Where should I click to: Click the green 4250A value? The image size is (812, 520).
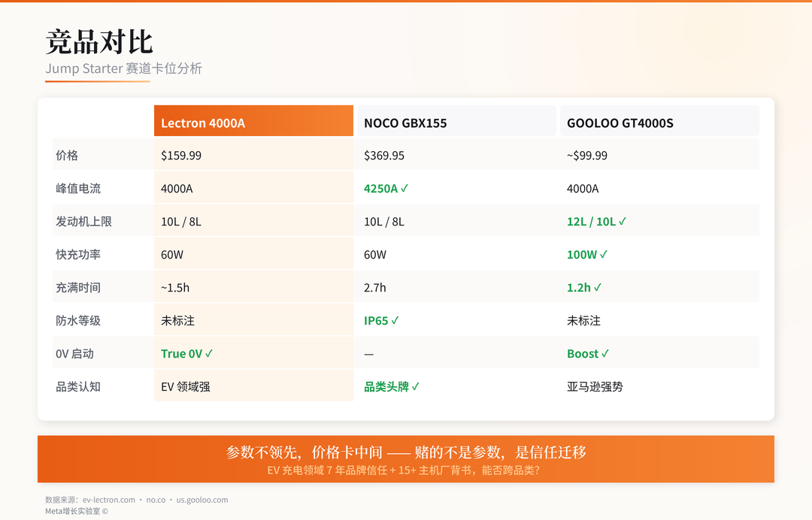point(386,189)
